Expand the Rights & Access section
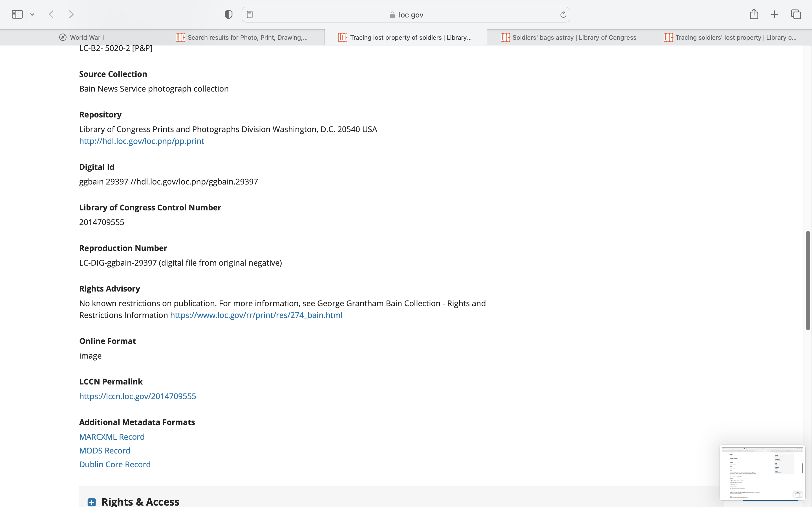This screenshot has height=507, width=812. coord(92,502)
